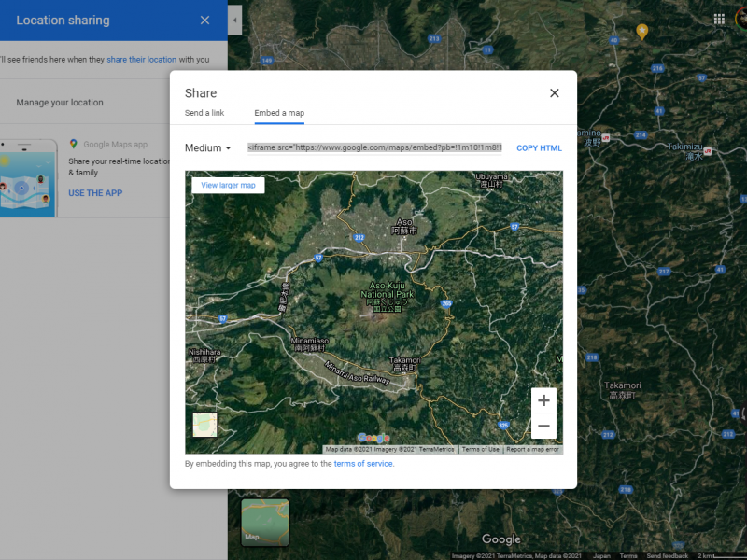Click the Takimizu station label
The height and width of the screenshot is (560, 747).
click(x=684, y=151)
